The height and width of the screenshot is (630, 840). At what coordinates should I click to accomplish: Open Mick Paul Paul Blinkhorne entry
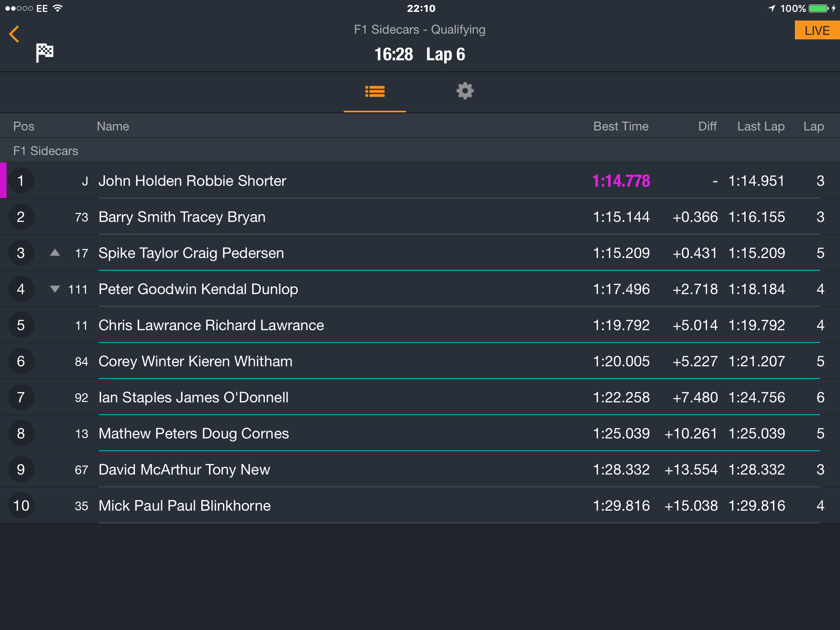point(420,506)
